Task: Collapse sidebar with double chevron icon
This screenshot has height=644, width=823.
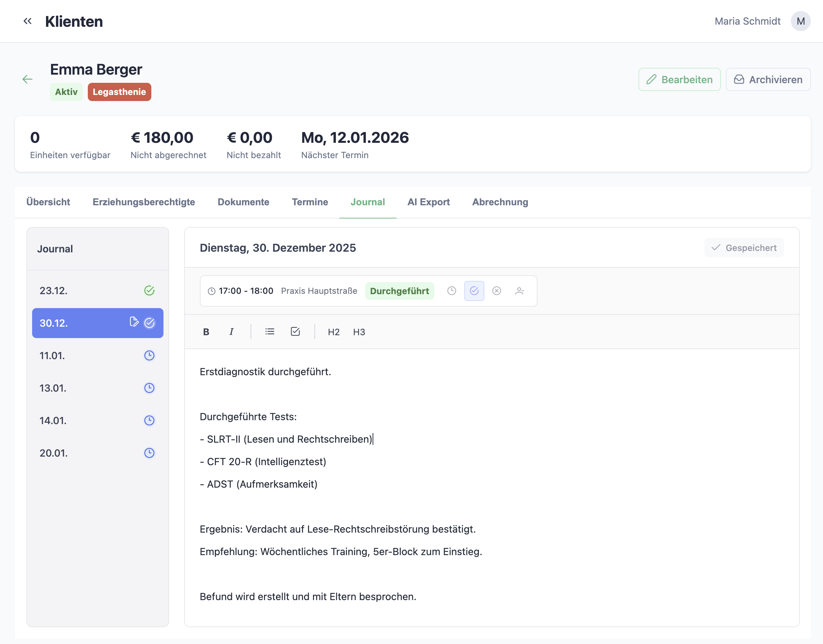Action: [x=27, y=21]
